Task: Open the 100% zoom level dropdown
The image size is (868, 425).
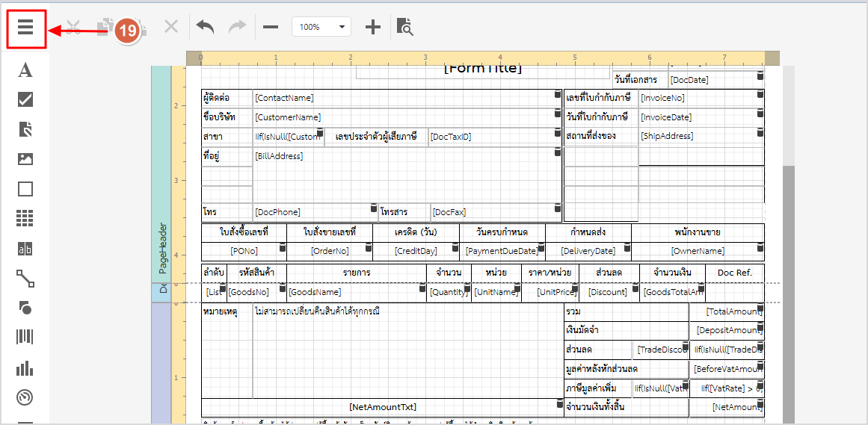Action: pos(321,27)
